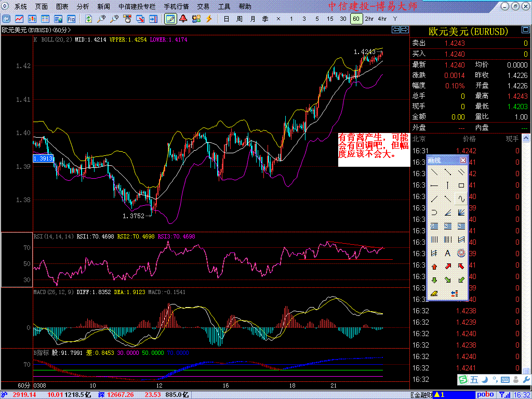
Task: Click the two people users icon
Action: tap(196, 19)
